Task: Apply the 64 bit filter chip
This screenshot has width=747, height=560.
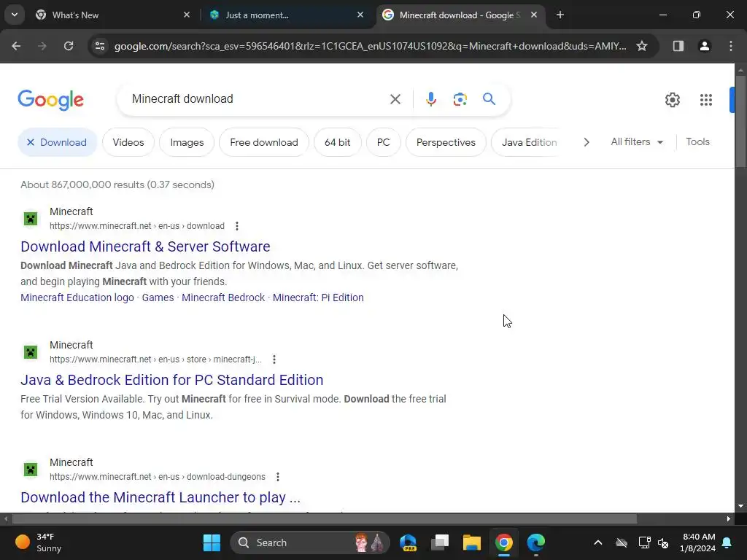Action: click(337, 142)
